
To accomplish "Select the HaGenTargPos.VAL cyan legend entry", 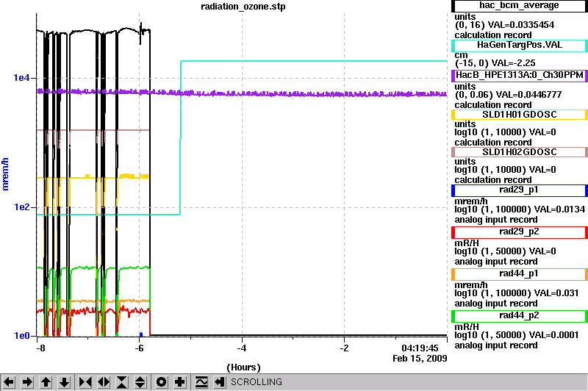I will (x=520, y=46).
